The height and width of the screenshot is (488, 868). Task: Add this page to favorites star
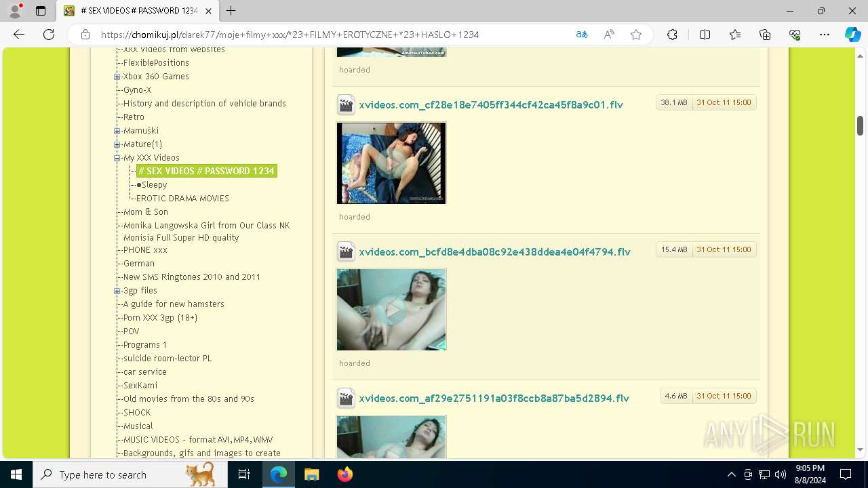click(x=636, y=35)
